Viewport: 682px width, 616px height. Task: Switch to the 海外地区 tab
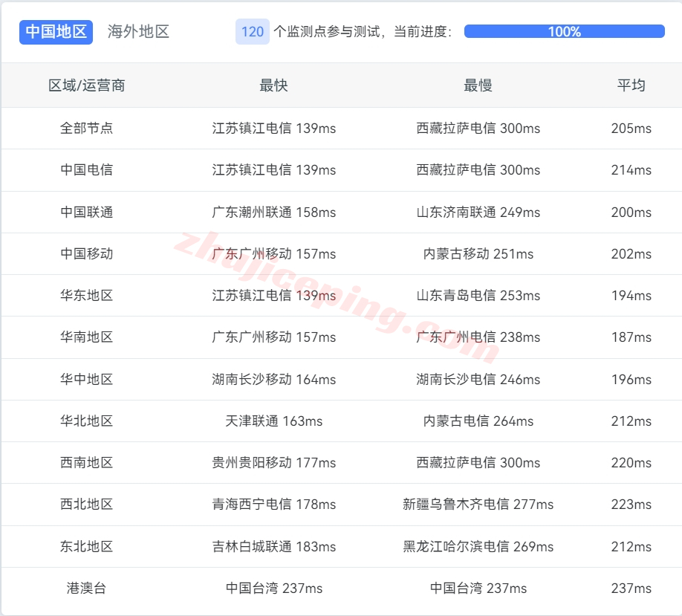pyautogui.click(x=138, y=32)
